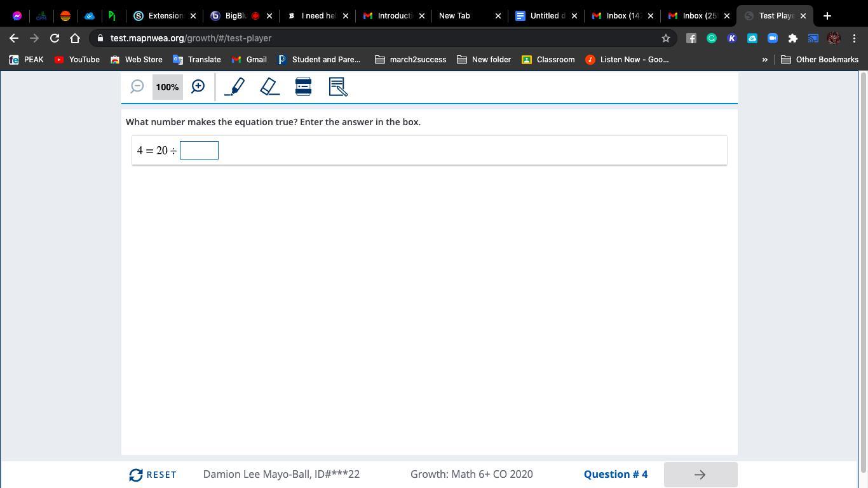
Task: Open a new browser tab
Action: coord(827,16)
